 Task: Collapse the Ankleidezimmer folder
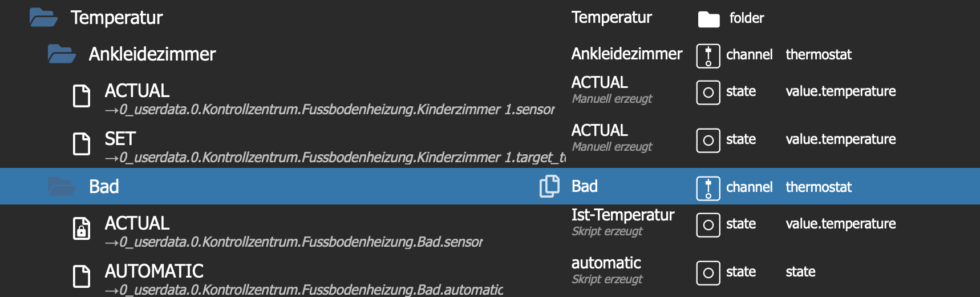(x=62, y=54)
